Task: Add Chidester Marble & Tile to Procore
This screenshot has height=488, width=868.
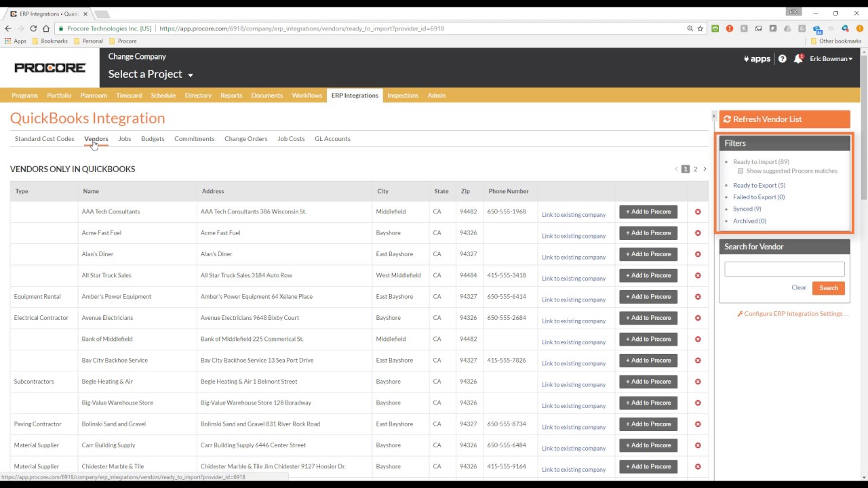Action: tap(648, 467)
